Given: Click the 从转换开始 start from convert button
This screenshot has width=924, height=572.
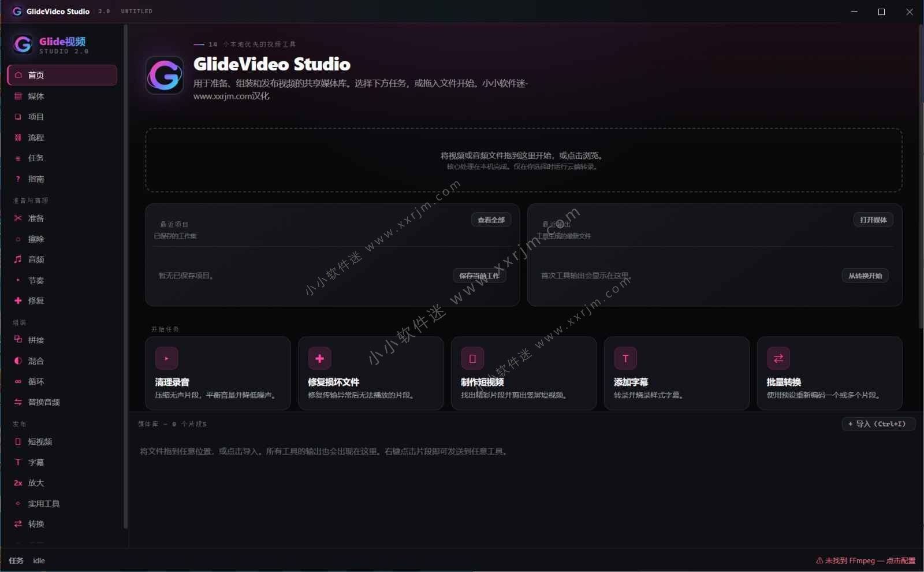Looking at the screenshot, I should pyautogui.click(x=865, y=276).
